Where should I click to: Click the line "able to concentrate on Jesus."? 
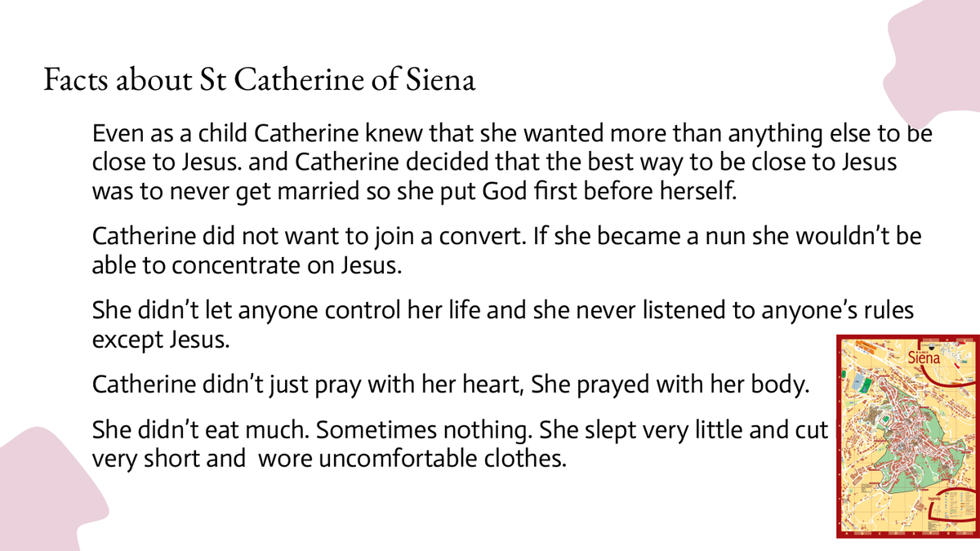coord(247,265)
